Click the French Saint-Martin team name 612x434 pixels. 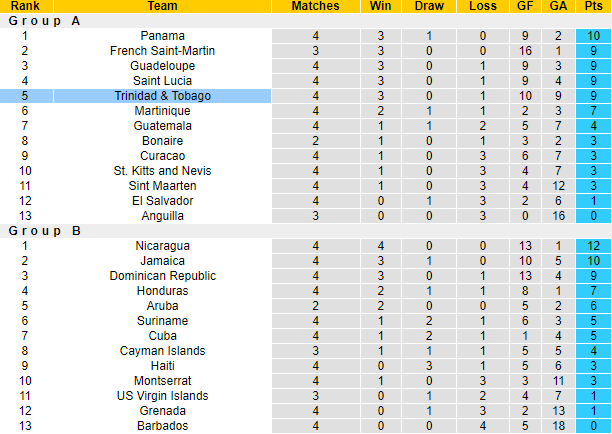162,51
